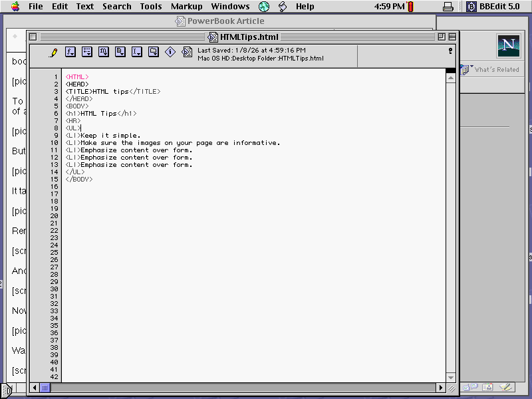Click the printer icon in the menu bar

coord(448,6)
